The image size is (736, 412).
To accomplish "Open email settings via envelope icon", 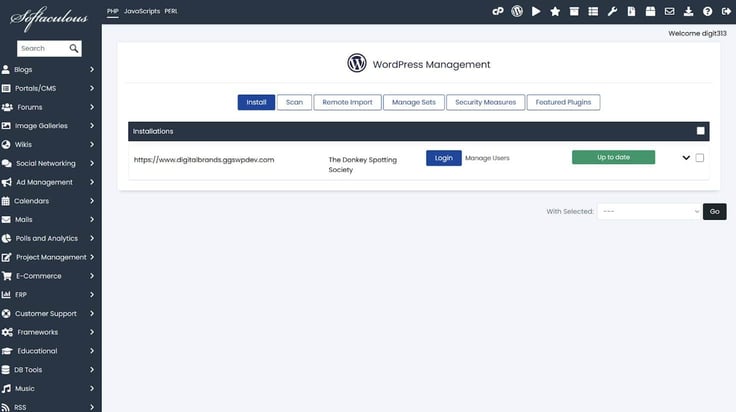I will click(x=669, y=11).
